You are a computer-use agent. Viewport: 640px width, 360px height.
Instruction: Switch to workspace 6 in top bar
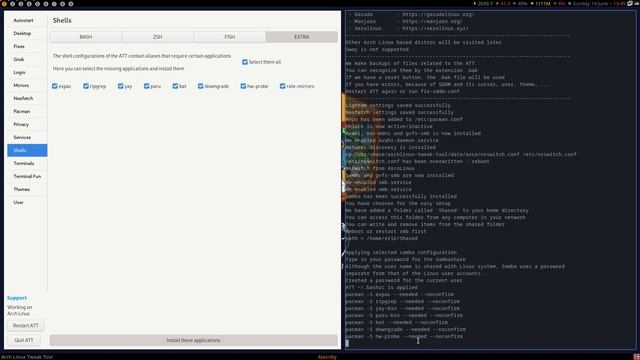[46, 4]
